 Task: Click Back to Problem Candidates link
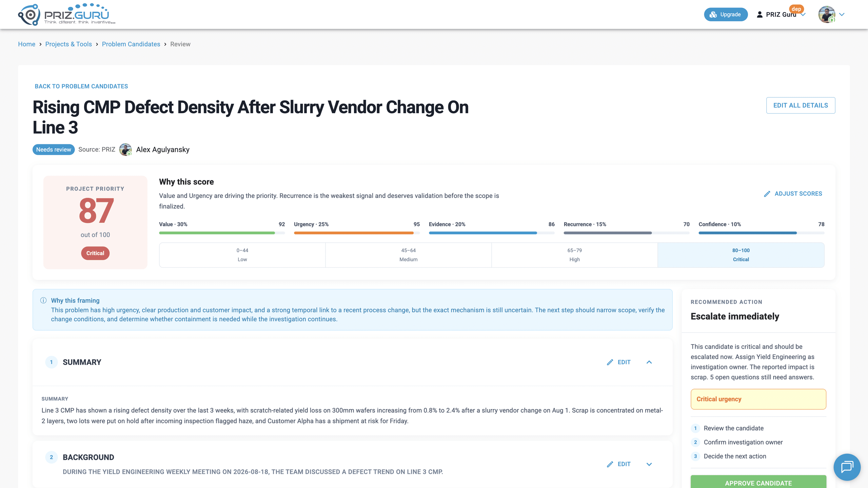pos(81,86)
